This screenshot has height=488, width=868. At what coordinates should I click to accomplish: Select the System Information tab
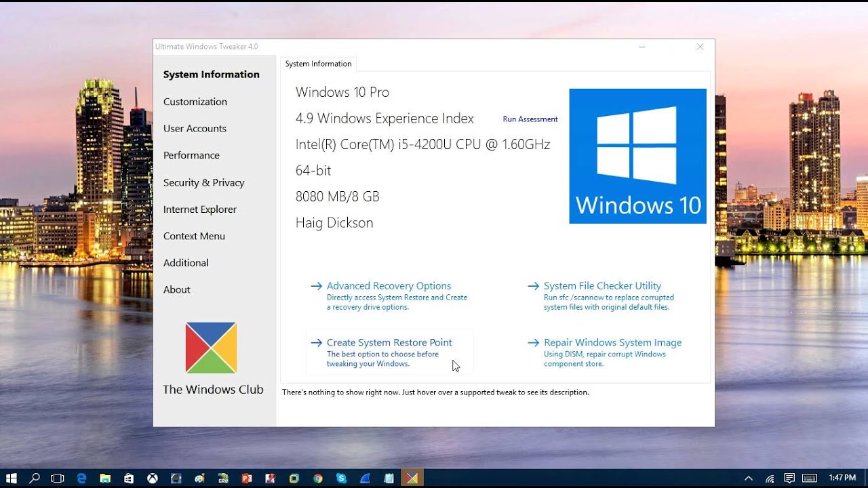[x=318, y=64]
